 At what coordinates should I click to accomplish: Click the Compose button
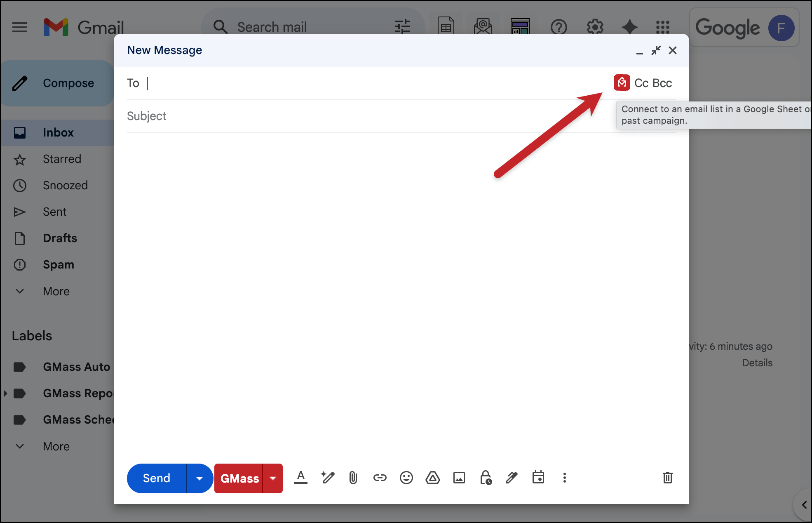click(58, 83)
